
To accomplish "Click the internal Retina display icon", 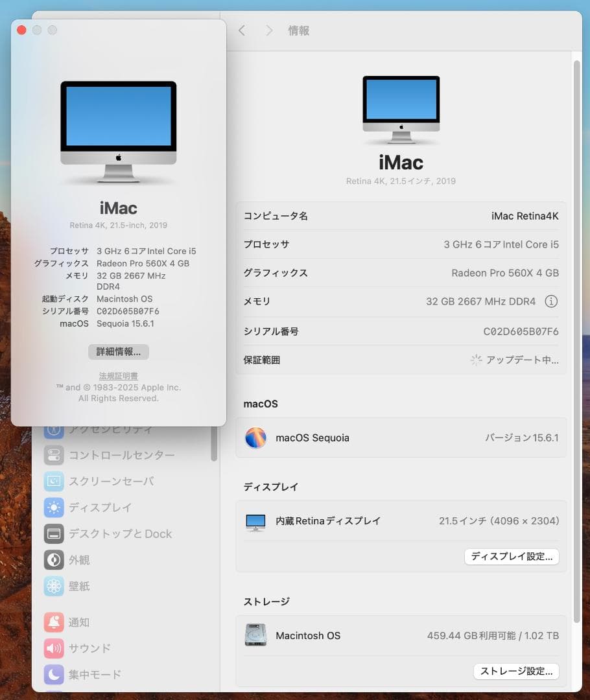I will click(x=255, y=520).
